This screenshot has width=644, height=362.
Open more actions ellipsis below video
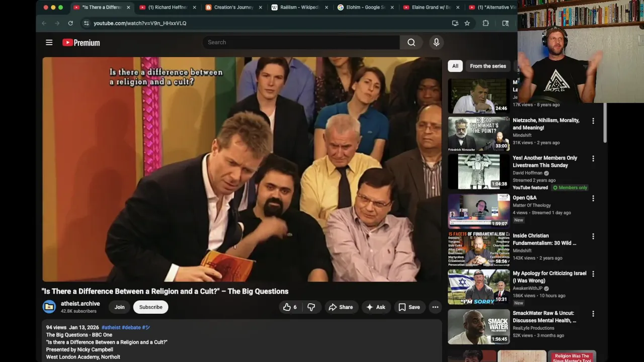coord(435,307)
